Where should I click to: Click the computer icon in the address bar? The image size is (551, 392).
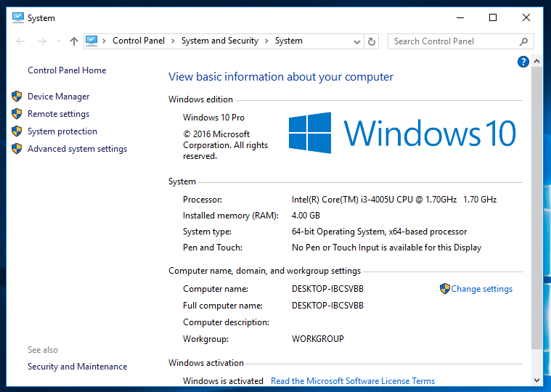click(x=91, y=41)
